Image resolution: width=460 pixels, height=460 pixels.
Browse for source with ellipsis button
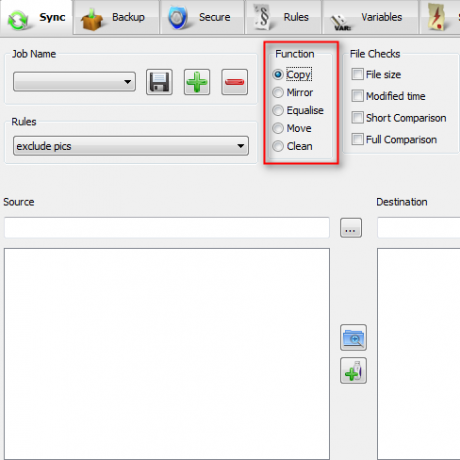tap(351, 228)
